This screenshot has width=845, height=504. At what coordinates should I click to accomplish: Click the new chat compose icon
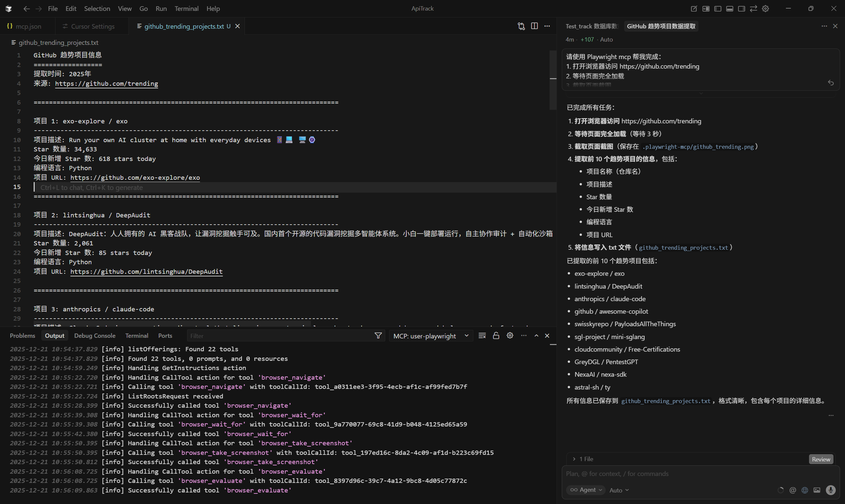[x=694, y=9]
